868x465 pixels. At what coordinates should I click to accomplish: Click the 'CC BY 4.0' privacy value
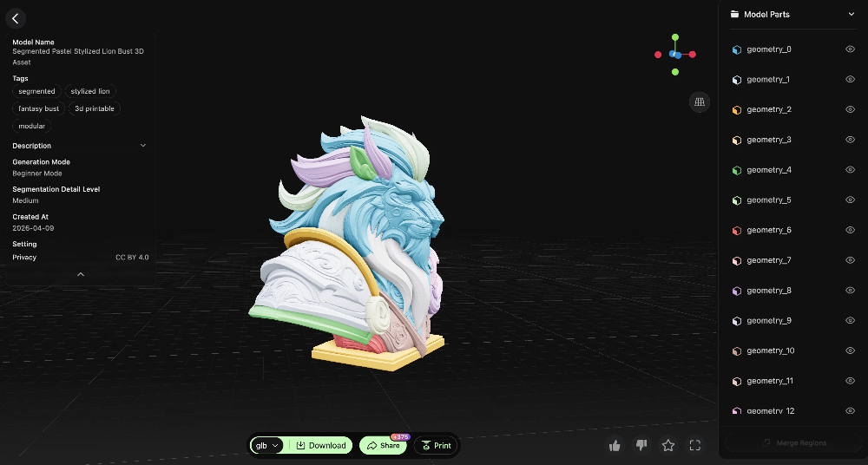tap(132, 258)
